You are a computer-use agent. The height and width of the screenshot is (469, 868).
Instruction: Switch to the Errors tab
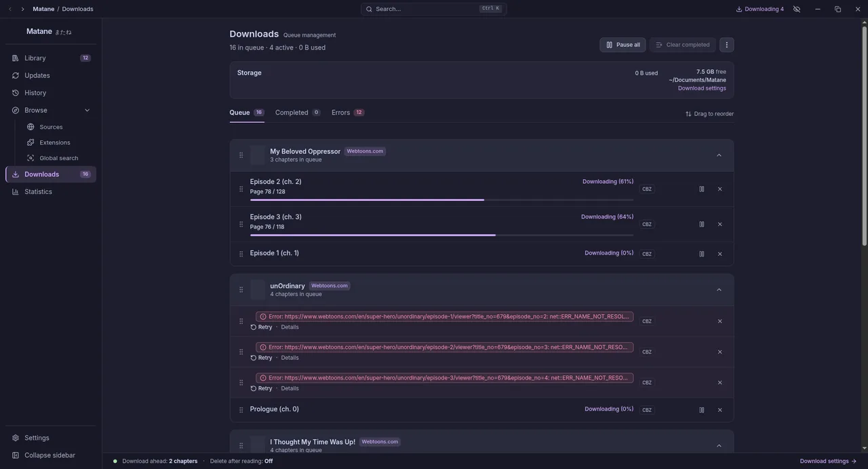348,113
